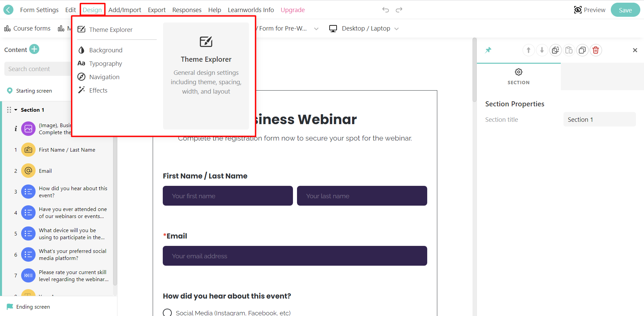The width and height of the screenshot is (644, 316).
Task: Pin the Section Properties panel
Action: coord(489,50)
